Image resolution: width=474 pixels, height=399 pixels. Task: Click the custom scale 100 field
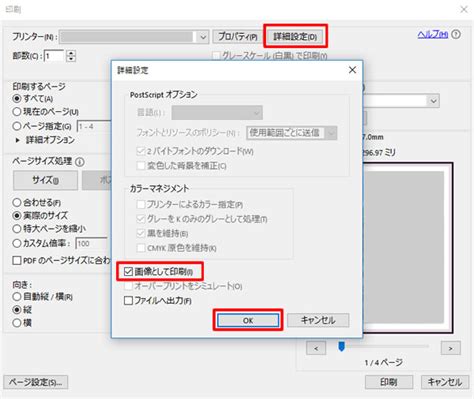coord(92,244)
